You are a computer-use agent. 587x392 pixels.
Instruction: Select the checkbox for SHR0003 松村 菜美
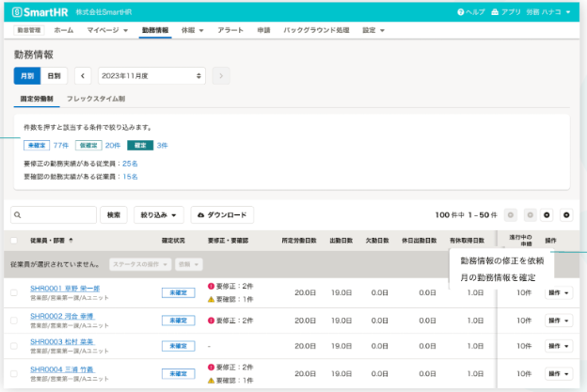[13, 347]
